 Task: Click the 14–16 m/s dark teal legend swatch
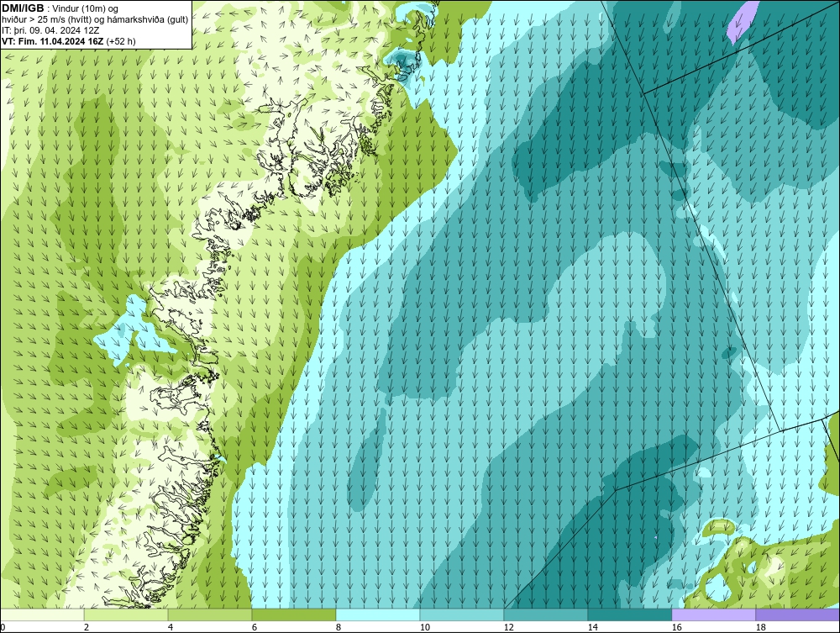click(x=630, y=615)
